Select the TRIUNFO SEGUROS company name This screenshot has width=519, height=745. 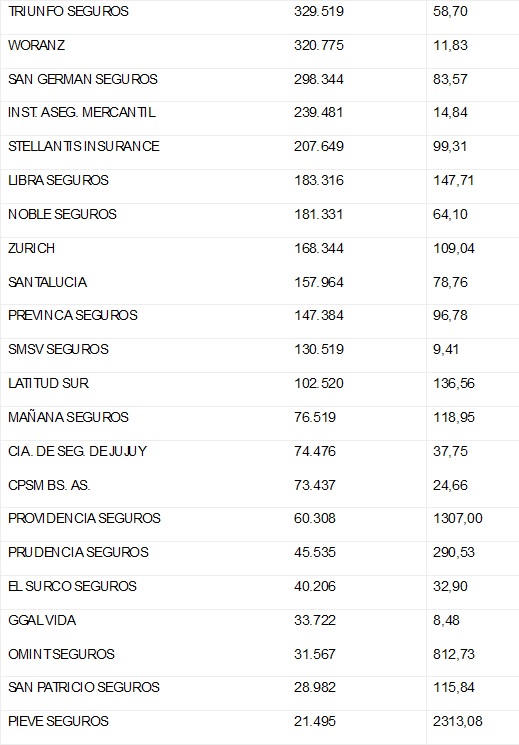pos(68,11)
